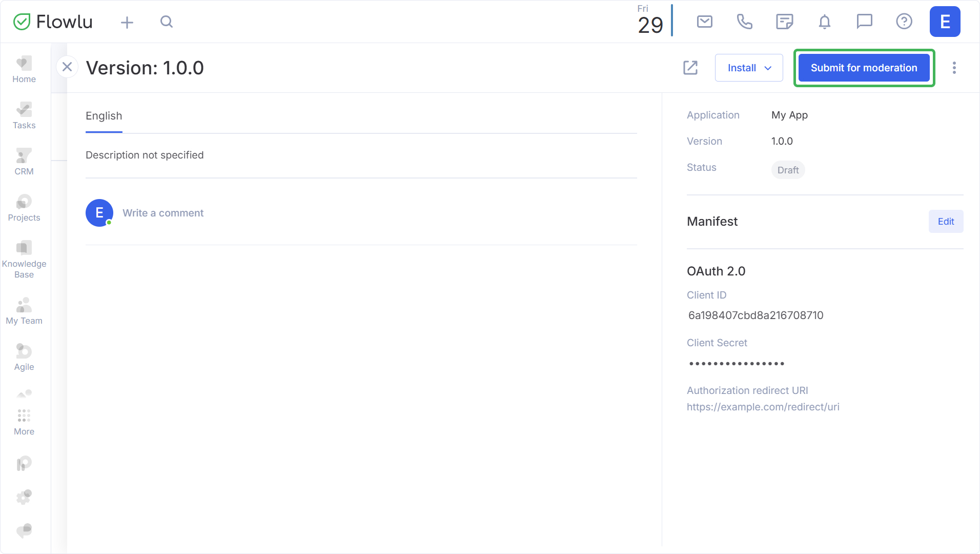
Task: Open the three-dot more options menu
Action: 954,68
